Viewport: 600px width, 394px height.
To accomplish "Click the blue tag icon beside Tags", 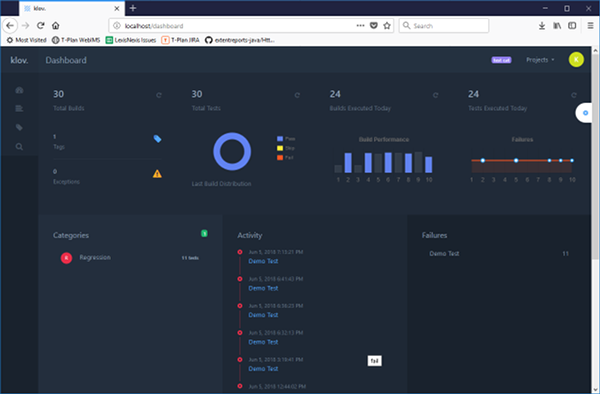I will 157,138.
